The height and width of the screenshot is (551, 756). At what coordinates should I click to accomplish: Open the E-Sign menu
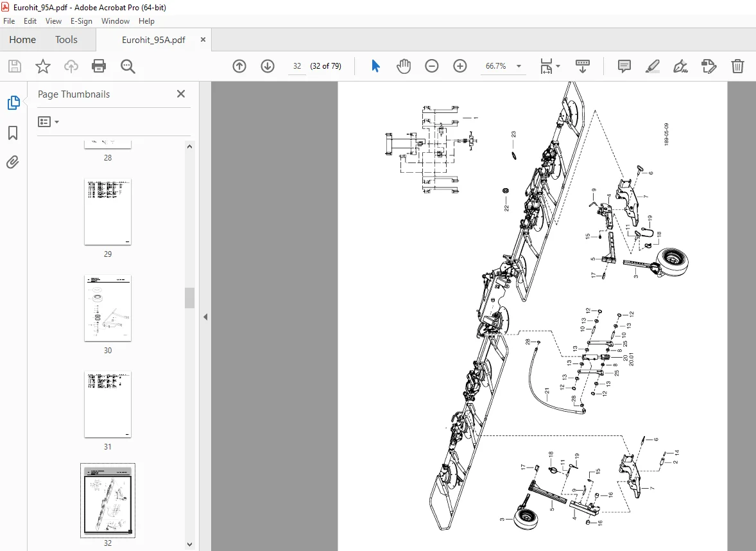tap(81, 21)
